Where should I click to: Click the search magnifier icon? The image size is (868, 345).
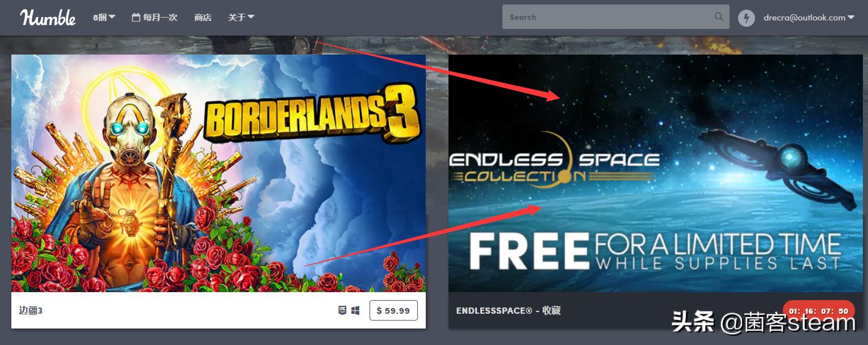[x=719, y=17]
